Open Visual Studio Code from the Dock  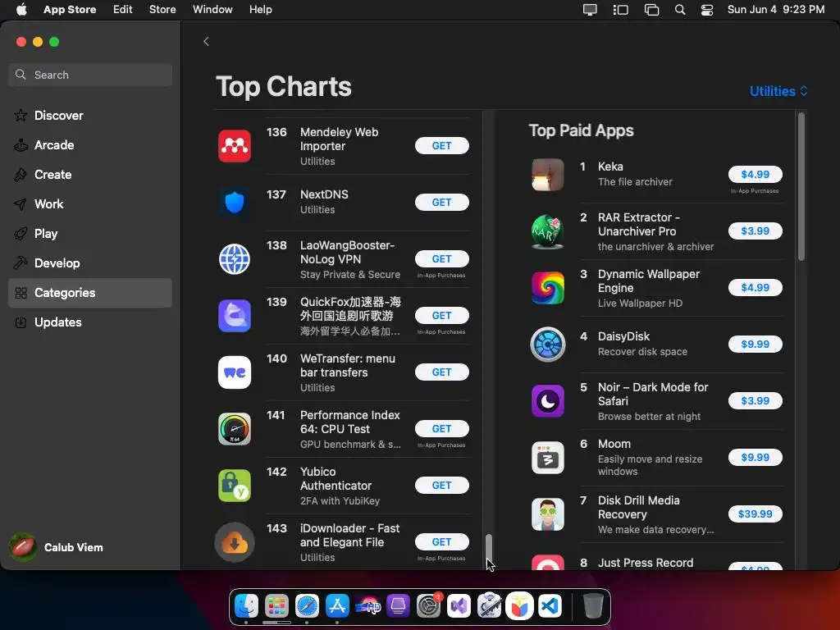click(550, 606)
